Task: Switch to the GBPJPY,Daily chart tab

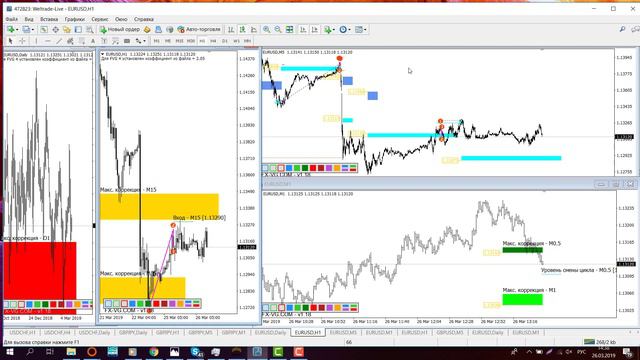Action: click(x=133, y=333)
